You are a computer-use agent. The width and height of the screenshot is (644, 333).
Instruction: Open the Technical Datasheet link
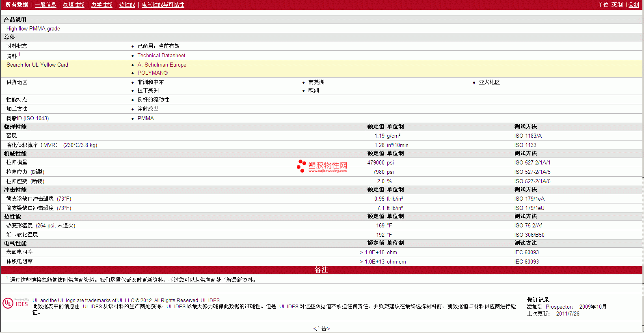(161, 56)
